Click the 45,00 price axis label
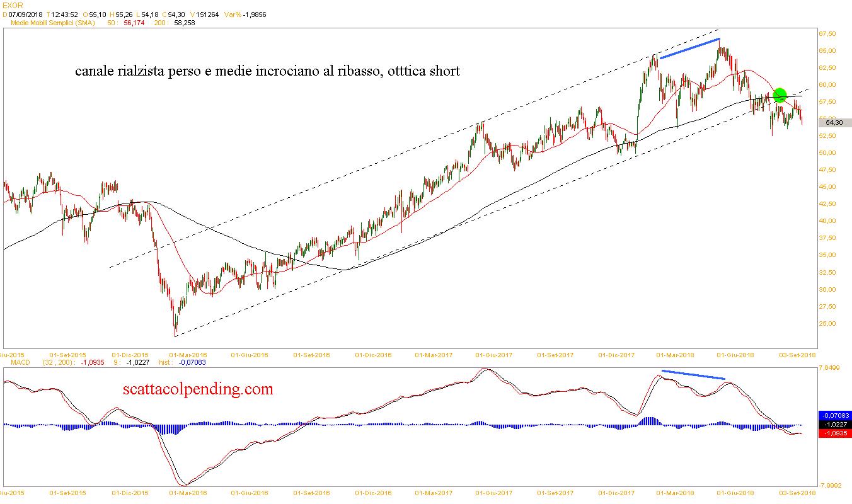852x504 pixels. (827, 186)
